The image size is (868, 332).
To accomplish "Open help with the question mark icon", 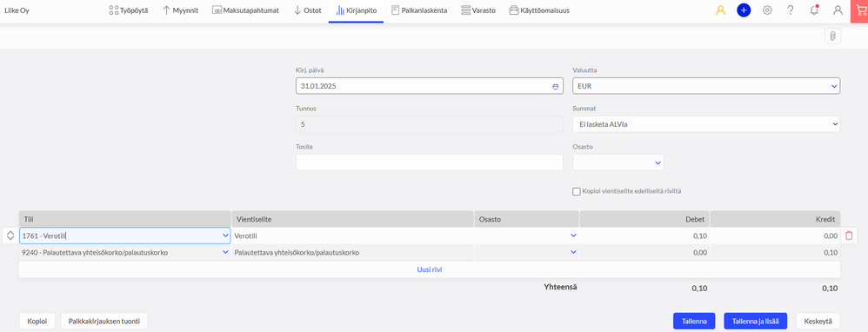I will (x=791, y=10).
